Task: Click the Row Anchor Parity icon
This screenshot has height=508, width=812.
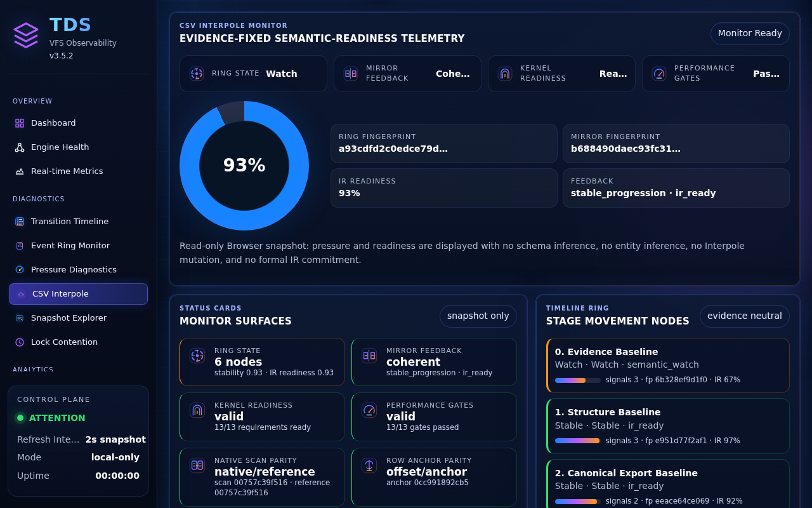Action: [x=369, y=465]
